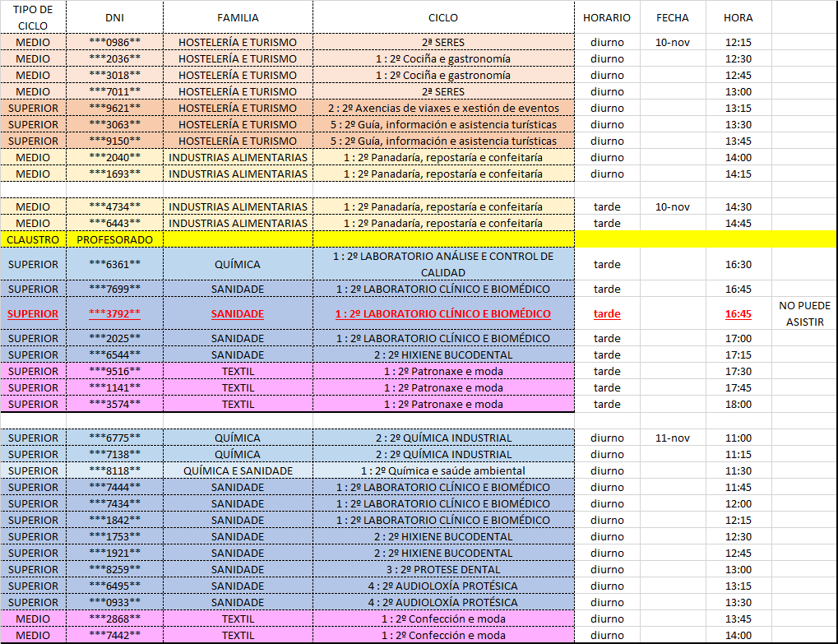Image resolution: width=838 pixels, height=644 pixels.
Task: Select the PROFESORADO cell in yellow row
Action: 114,239
